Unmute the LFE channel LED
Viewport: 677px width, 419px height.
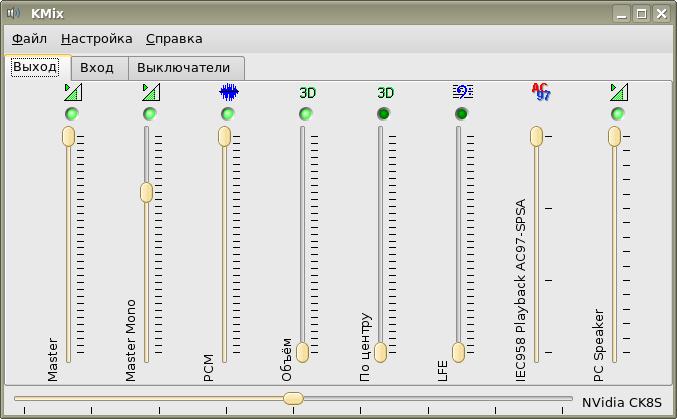click(x=462, y=114)
